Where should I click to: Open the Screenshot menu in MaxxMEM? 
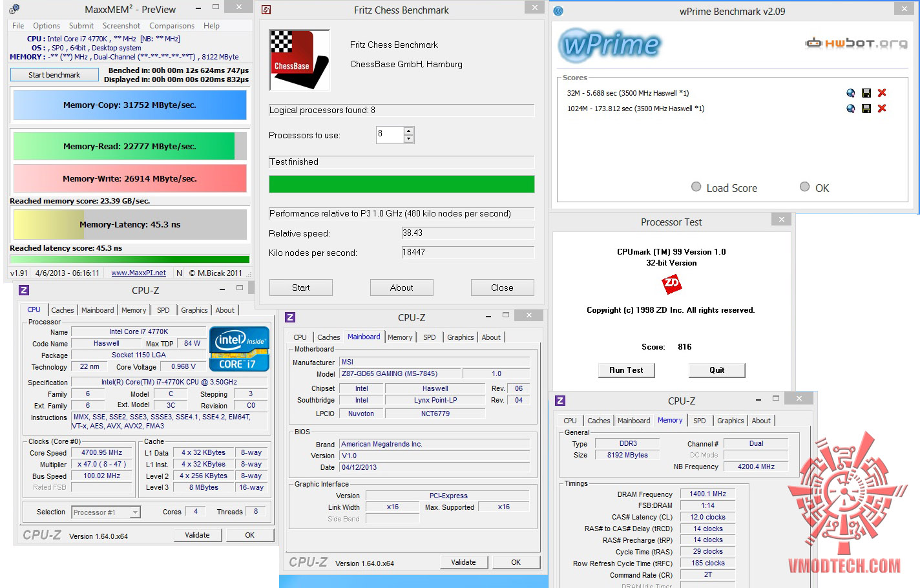(x=121, y=26)
